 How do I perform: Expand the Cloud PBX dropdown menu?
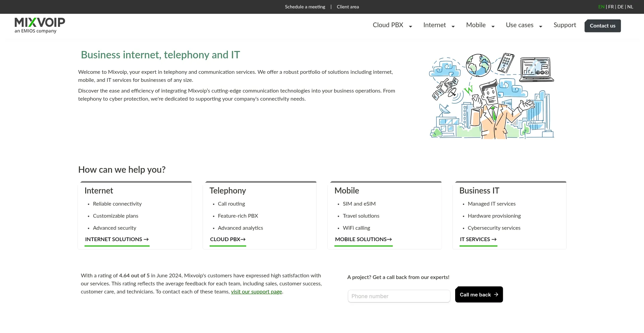[411, 26]
